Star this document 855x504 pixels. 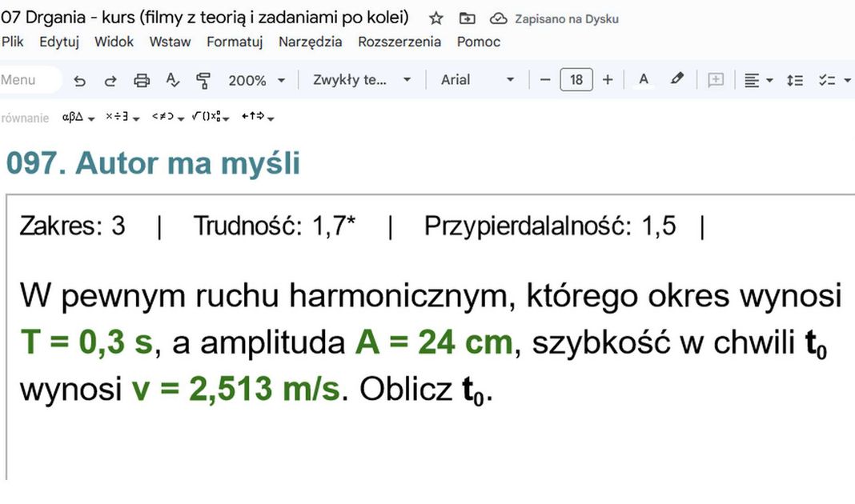(x=436, y=18)
